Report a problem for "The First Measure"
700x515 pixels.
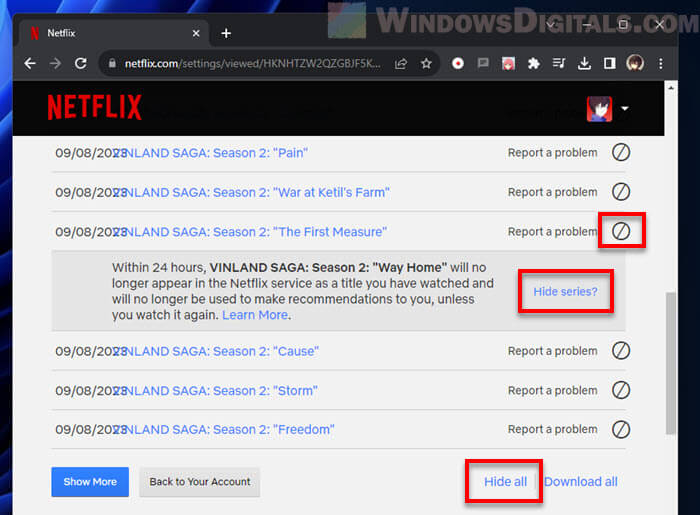tap(552, 232)
